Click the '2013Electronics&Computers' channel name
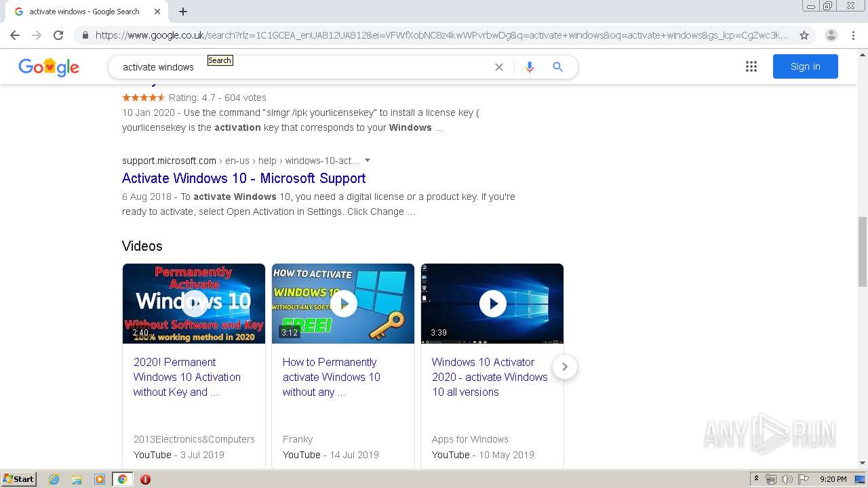868x488 pixels. coord(194,439)
